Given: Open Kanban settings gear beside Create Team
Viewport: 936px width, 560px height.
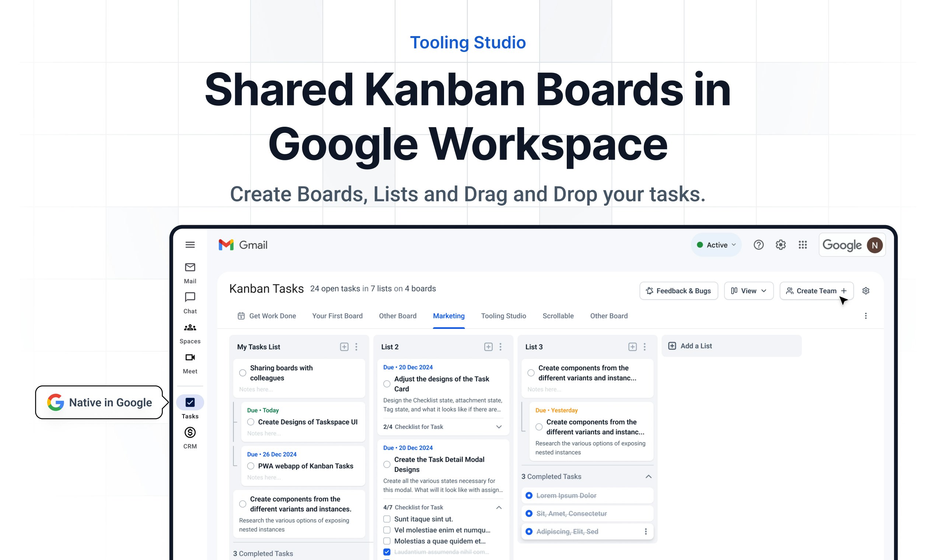Looking at the screenshot, I should click(865, 291).
